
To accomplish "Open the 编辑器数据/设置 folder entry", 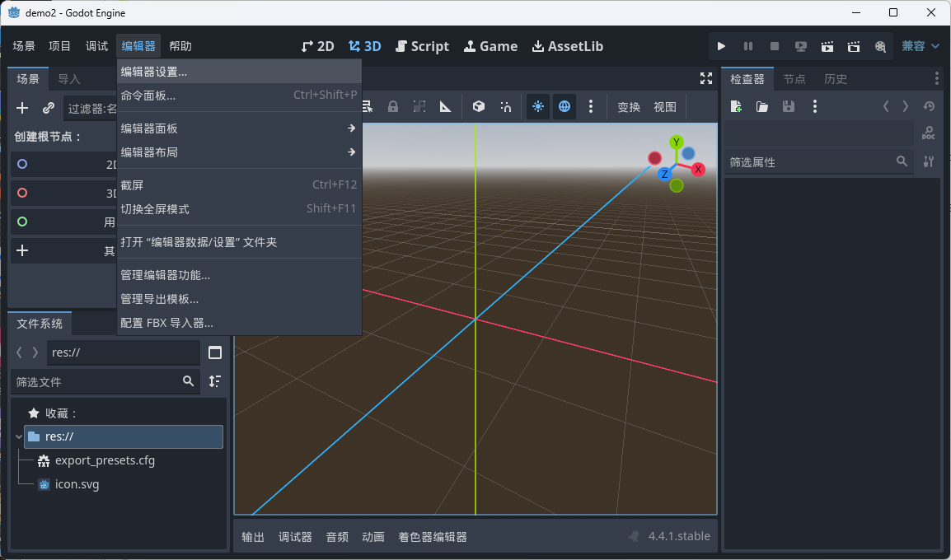I will coord(240,242).
